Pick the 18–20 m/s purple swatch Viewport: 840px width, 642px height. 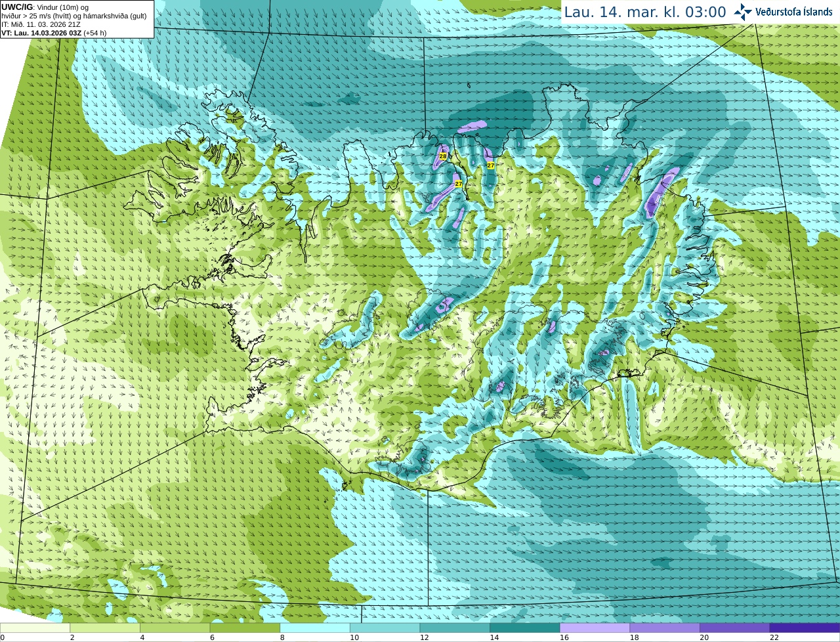click(665, 628)
